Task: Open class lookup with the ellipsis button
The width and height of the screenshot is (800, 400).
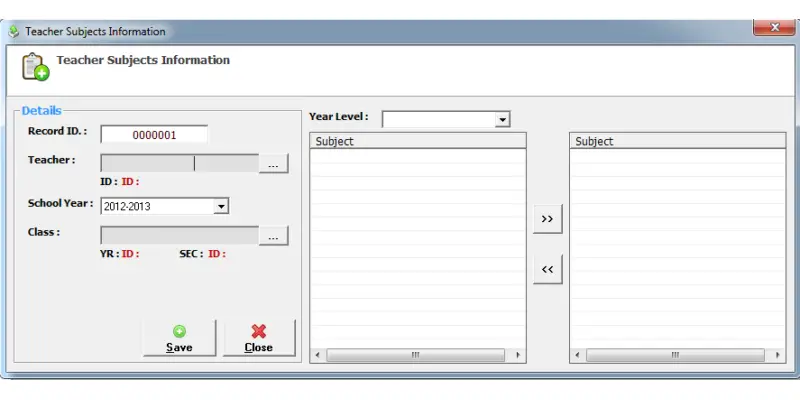Action: click(273, 236)
